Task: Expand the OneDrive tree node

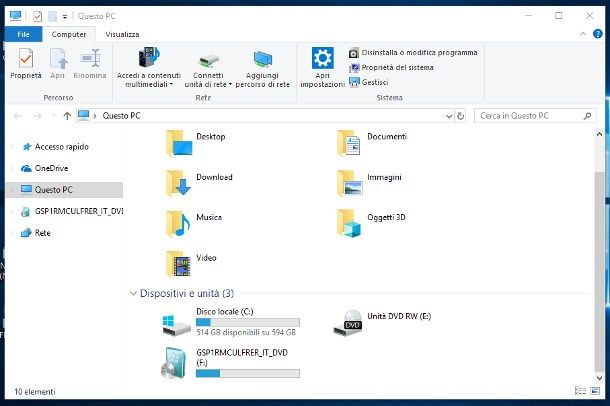Action: pyautogui.click(x=12, y=168)
